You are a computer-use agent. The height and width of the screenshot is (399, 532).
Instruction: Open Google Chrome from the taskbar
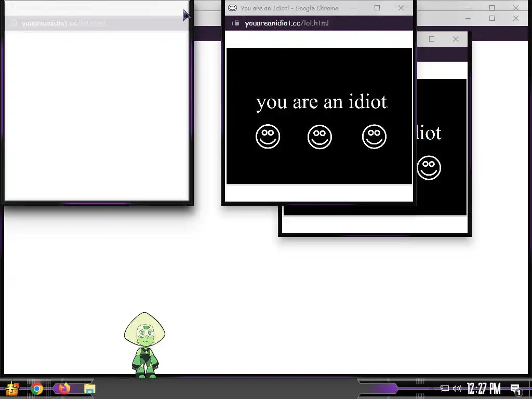pyautogui.click(x=37, y=389)
